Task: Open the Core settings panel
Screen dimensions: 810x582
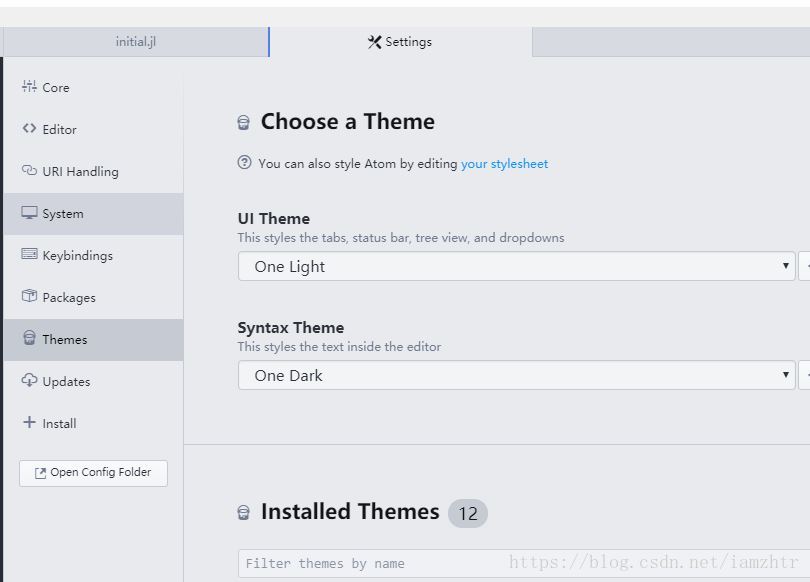Action: 94,87
